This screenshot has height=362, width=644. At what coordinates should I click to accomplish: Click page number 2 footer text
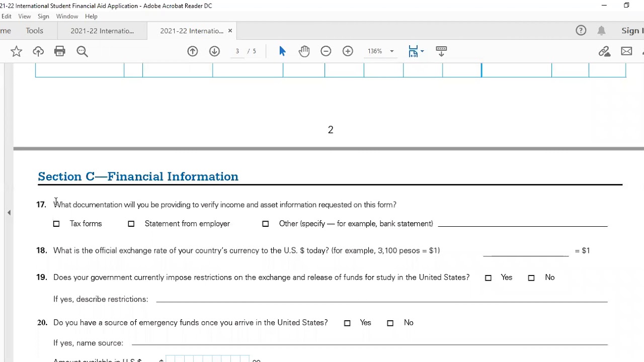[331, 130]
